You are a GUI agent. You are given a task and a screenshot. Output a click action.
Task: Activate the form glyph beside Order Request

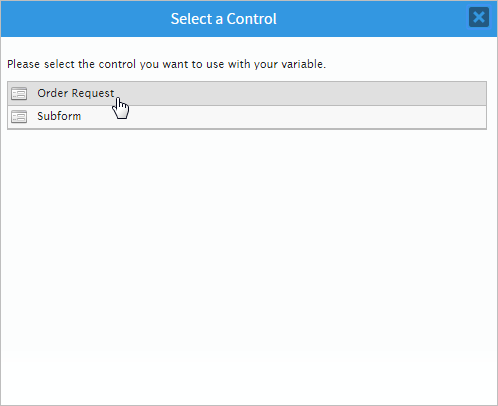pyautogui.click(x=19, y=94)
